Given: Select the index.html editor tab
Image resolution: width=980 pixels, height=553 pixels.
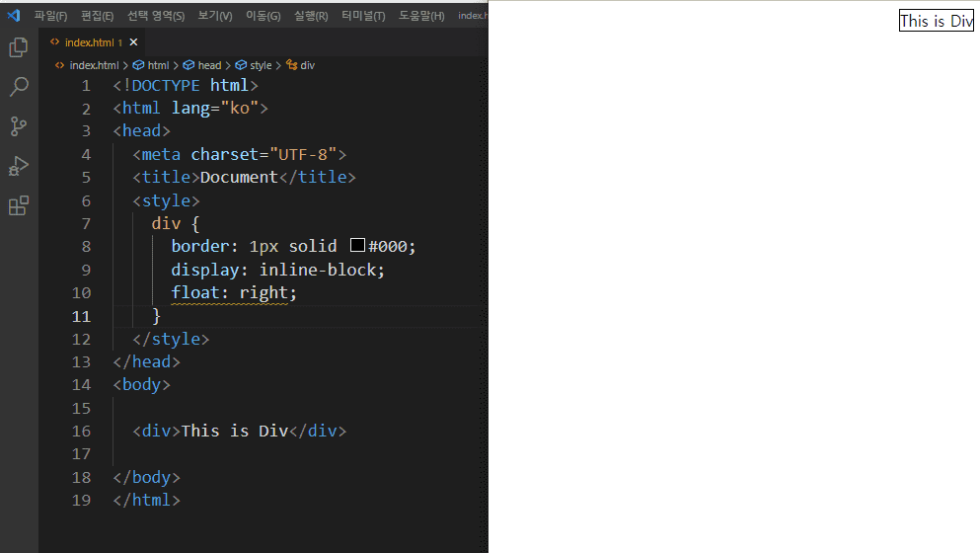Looking at the screenshot, I should (x=90, y=41).
